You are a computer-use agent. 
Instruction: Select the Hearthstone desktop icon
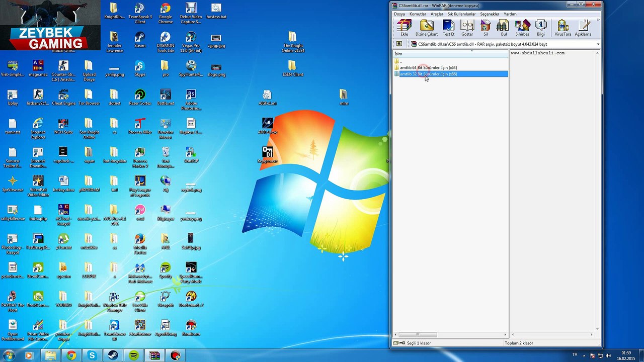(140, 328)
